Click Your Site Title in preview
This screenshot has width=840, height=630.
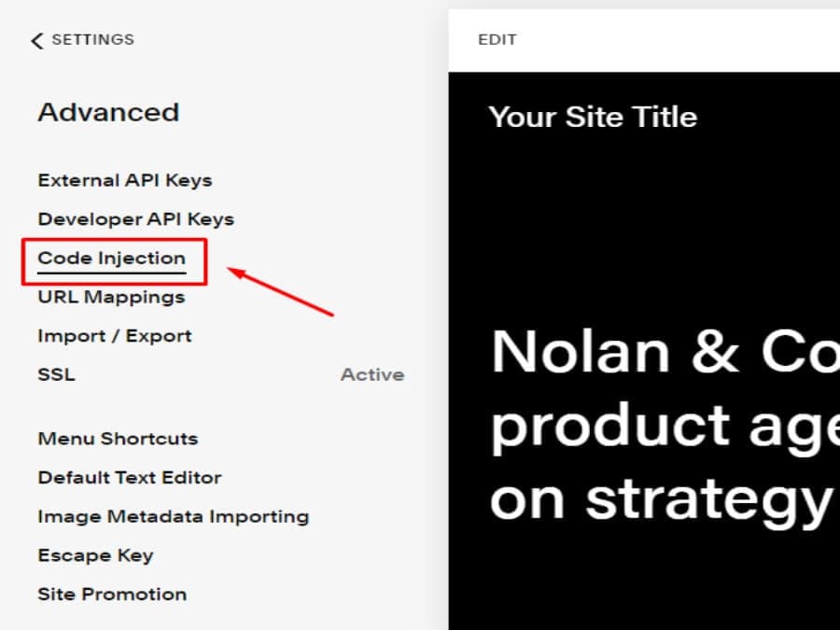click(x=593, y=118)
